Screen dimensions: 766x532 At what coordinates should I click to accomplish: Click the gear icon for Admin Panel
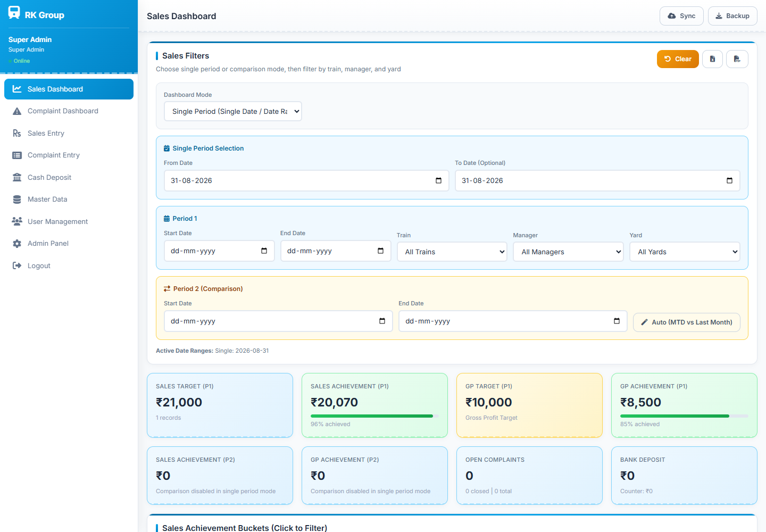coord(17,244)
